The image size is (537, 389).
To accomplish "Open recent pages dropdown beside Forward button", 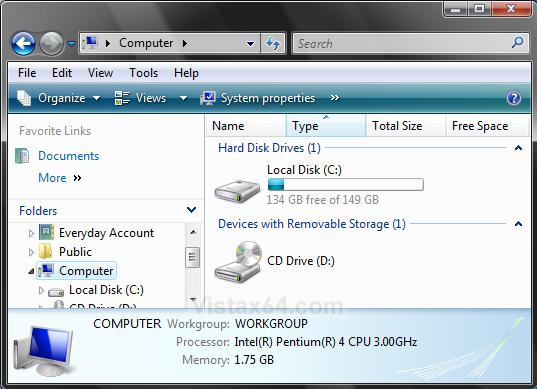I will (x=71, y=43).
